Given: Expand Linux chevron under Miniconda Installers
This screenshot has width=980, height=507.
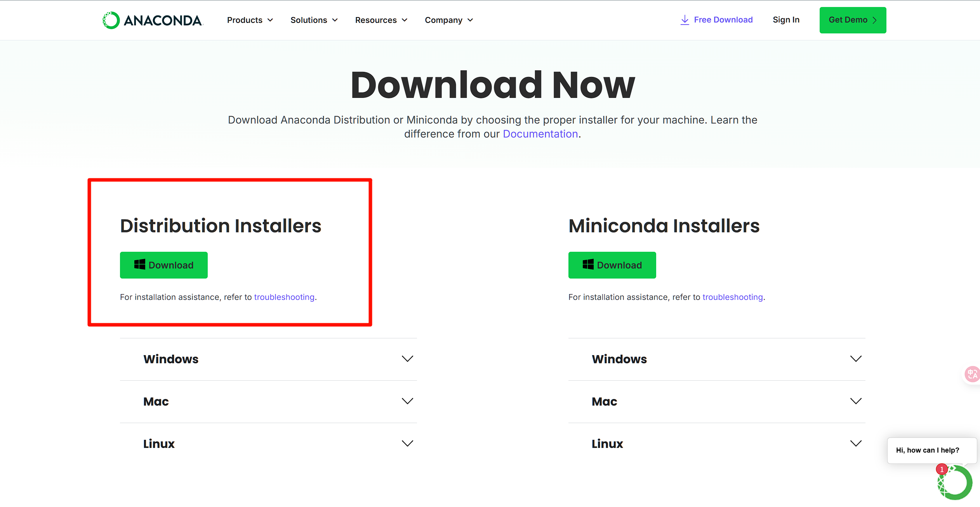Looking at the screenshot, I should pos(856,444).
